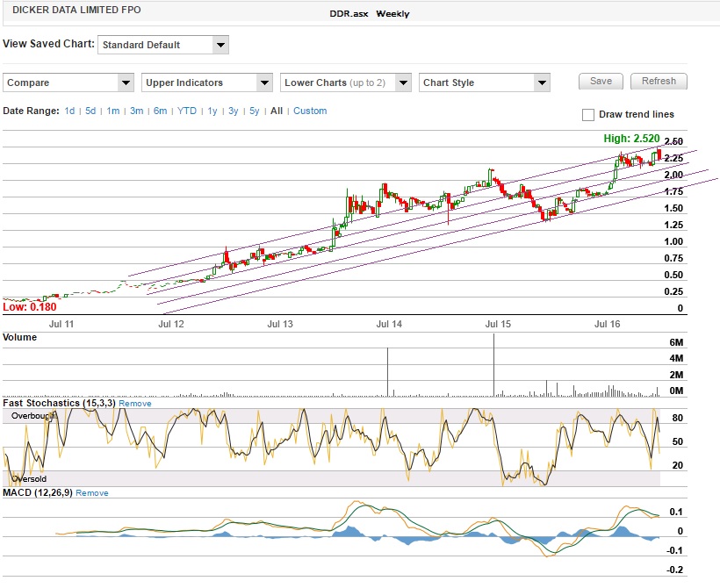Image resolution: width=720 pixels, height=588 pixels.
Task: Open the Custom date range
Action: [x=310, y=111]
